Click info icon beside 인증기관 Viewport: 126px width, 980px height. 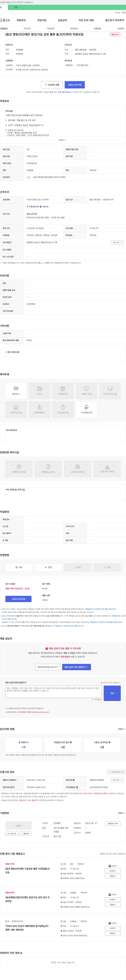pos(74,780)
